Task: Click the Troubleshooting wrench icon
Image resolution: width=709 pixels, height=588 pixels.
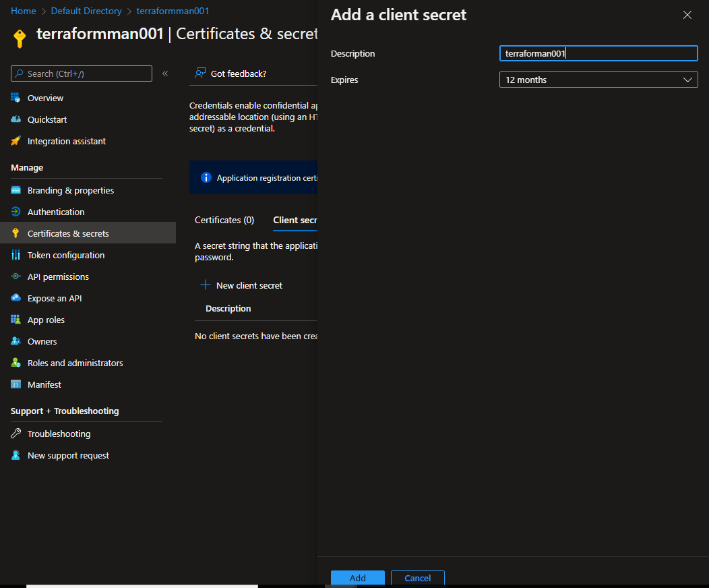Action: point(16,434)
